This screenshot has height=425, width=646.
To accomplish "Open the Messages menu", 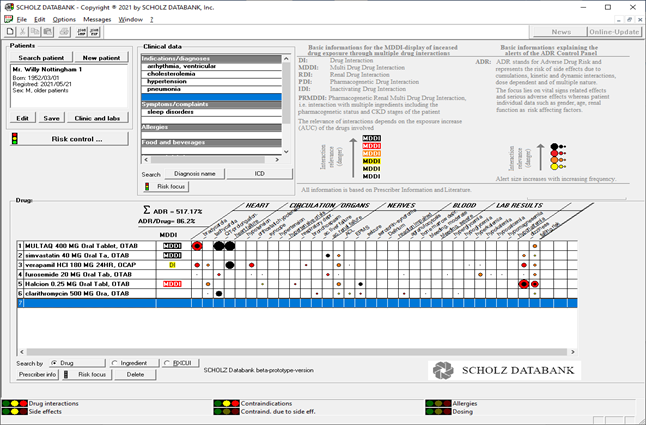I will point(97,19).
